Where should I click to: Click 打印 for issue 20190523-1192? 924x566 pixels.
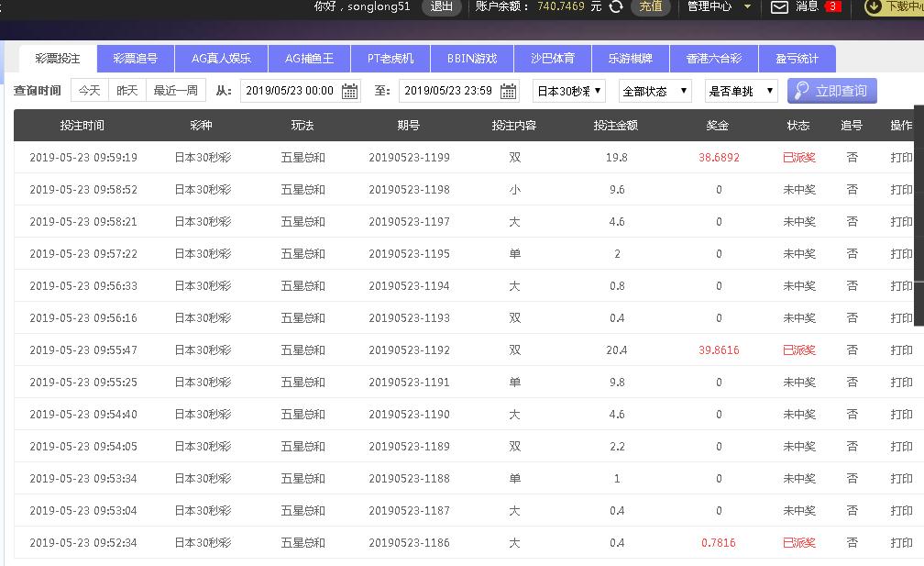point(901,350)
